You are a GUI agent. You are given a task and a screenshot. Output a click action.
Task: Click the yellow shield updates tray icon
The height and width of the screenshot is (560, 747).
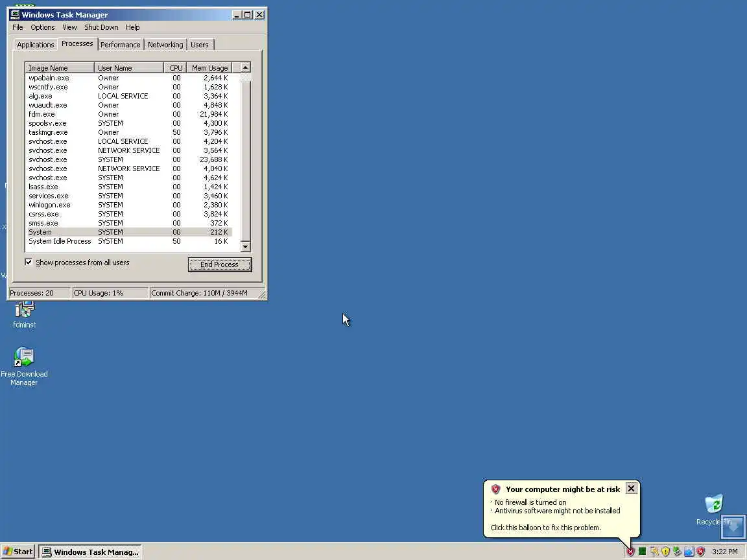[665, 552]
